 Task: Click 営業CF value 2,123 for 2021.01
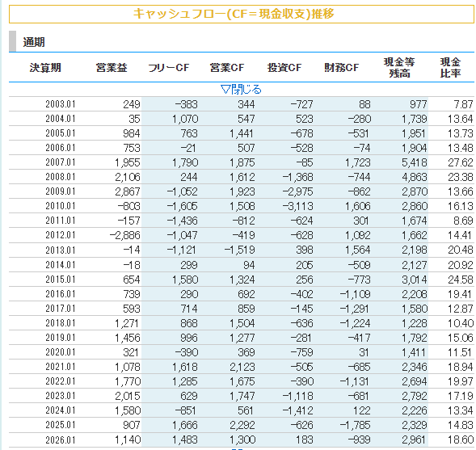pyautogui.click(x=242, y=367)
